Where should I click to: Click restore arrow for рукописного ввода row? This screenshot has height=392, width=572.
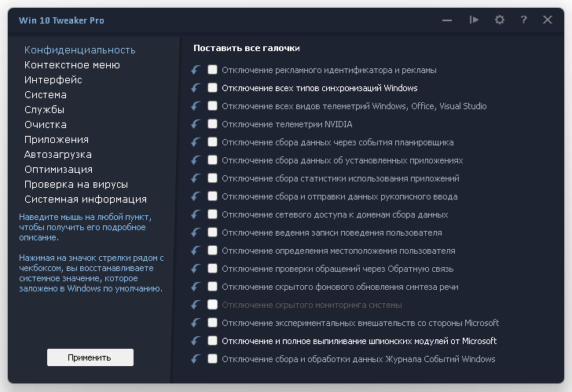196,196
